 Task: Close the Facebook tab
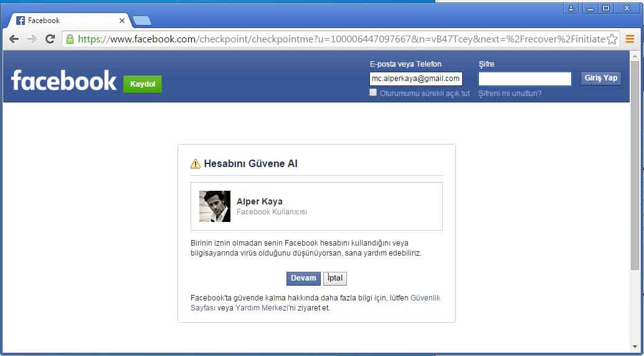pos(122,21)
